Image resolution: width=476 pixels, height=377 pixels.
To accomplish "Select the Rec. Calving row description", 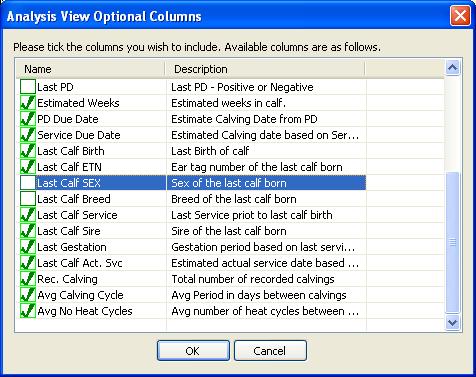I will [253, 279].
